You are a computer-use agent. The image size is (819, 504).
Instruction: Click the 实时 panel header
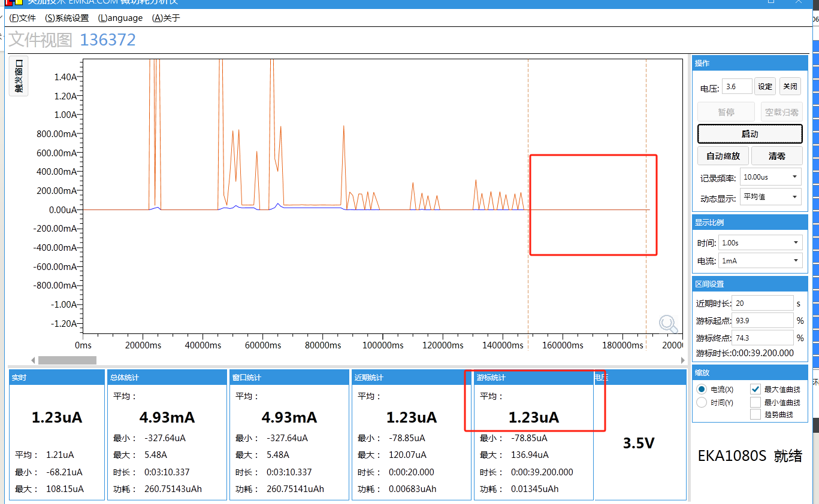point(57,378)
